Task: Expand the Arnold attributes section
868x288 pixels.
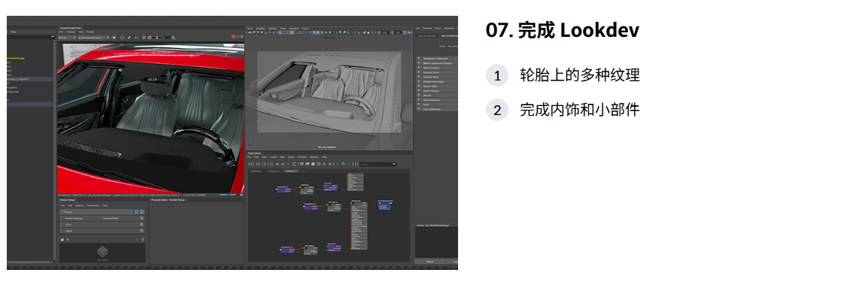Action: click(437, 95)
